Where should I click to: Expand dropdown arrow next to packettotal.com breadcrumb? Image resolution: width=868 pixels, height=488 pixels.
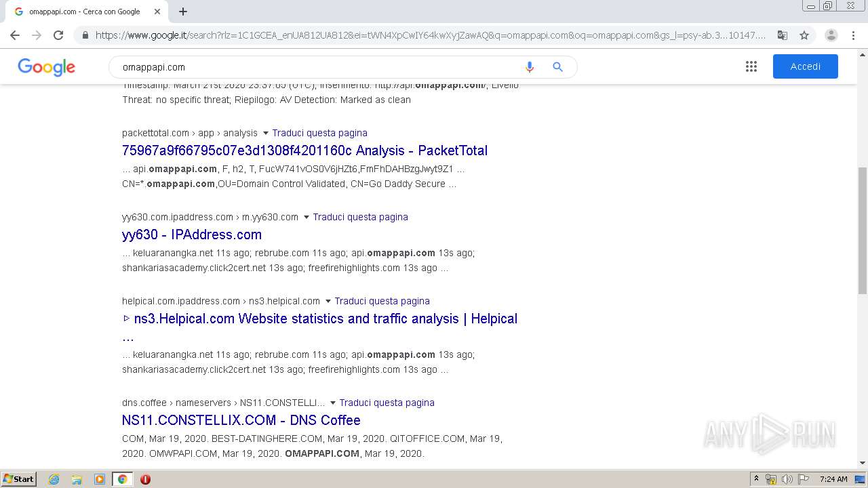[x=265, y=133]
